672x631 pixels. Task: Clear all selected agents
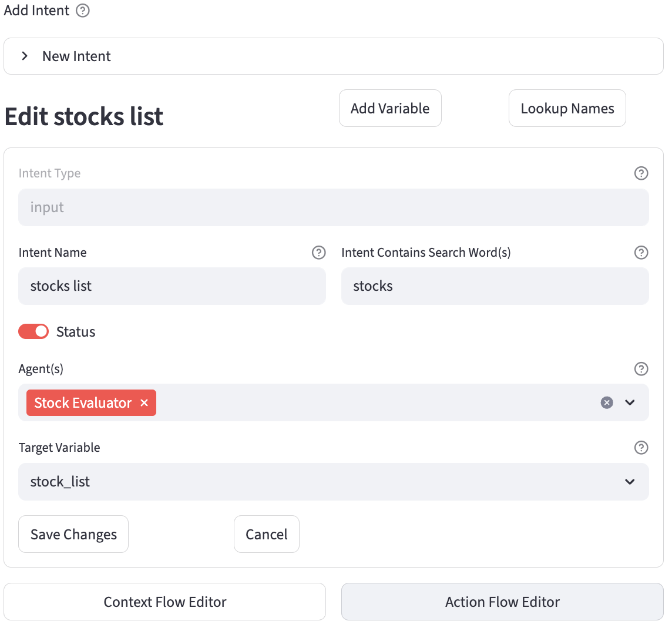(607, 402)
